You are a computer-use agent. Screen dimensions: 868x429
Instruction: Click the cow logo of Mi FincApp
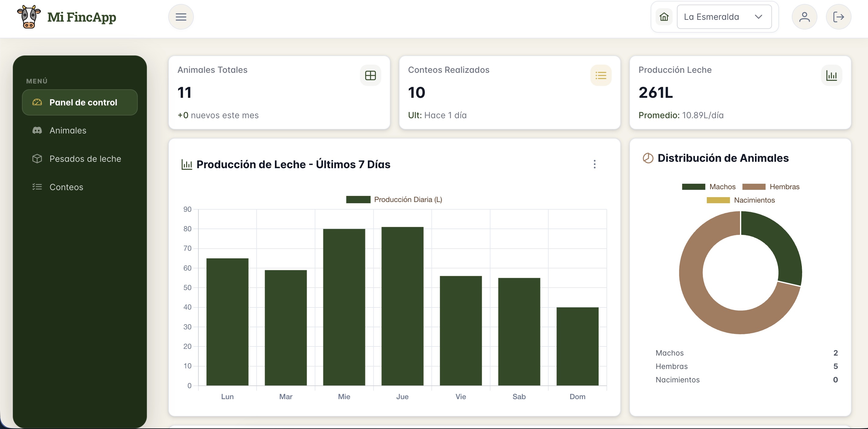click(x=28, y=17)
